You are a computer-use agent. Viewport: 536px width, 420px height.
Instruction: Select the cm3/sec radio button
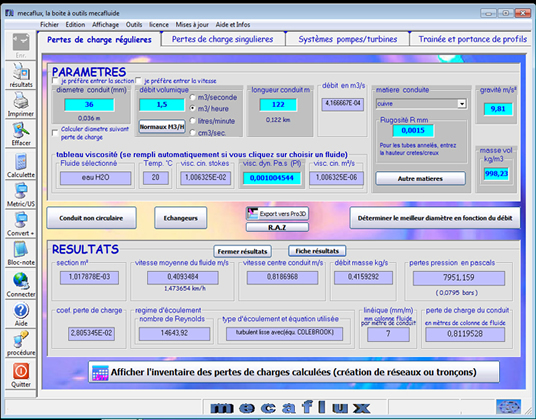(192, 133)
